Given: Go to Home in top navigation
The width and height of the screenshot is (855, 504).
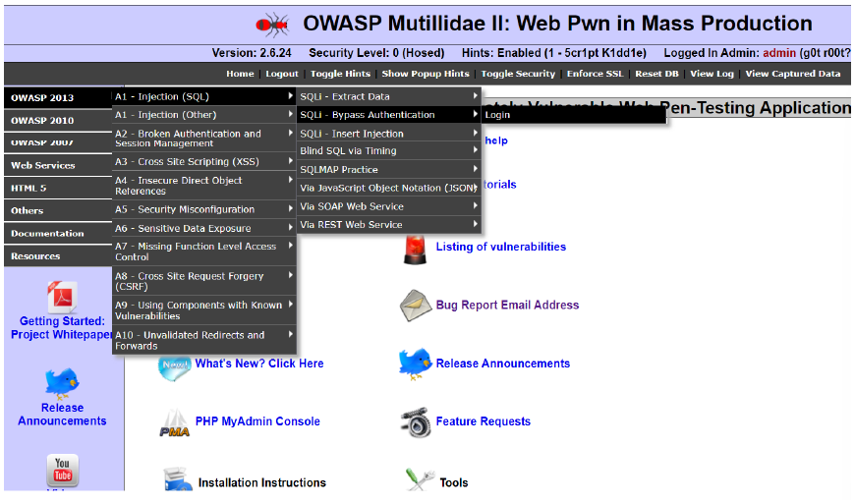Looking at the screenshot, I should [240, 74].
